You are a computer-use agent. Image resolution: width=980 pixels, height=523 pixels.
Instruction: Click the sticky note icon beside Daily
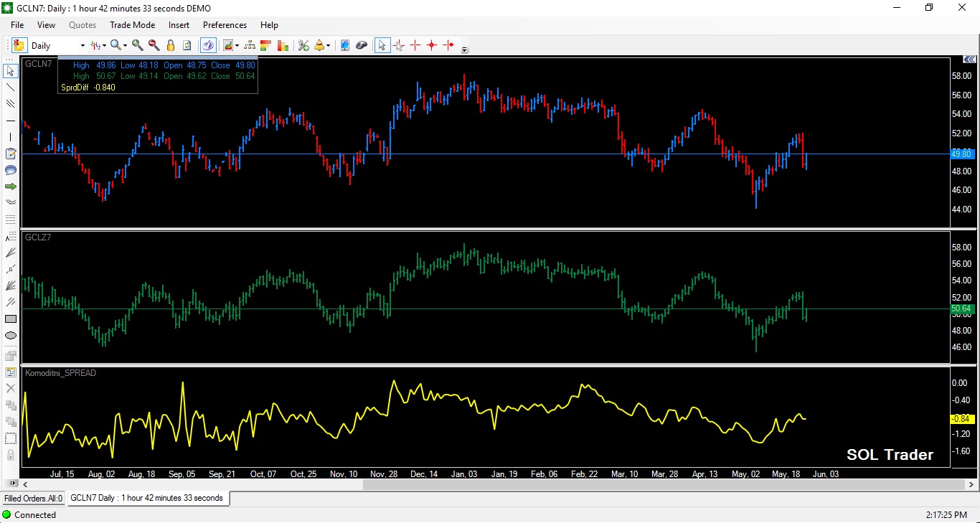[x=19, y=45]
